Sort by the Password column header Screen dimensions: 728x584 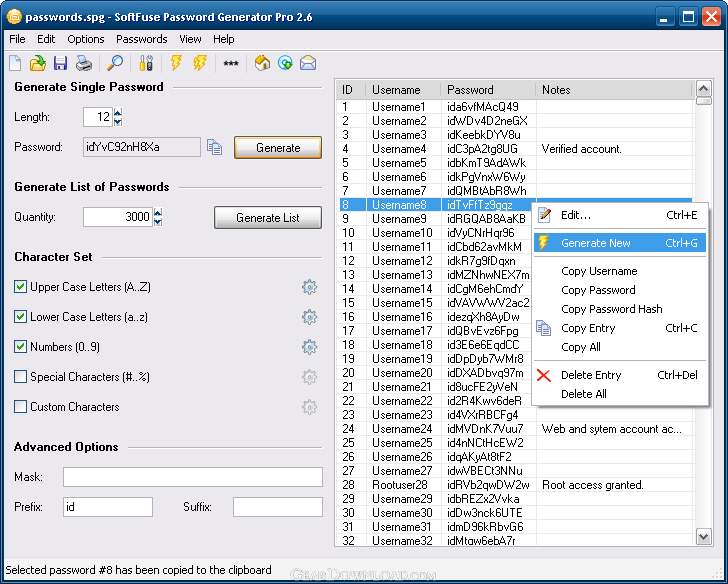point(488,90)
